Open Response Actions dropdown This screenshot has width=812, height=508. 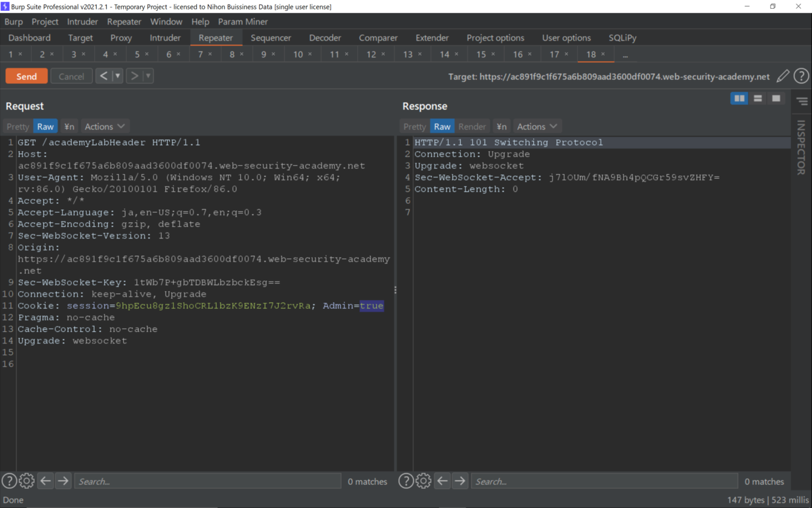pos(537,127)
